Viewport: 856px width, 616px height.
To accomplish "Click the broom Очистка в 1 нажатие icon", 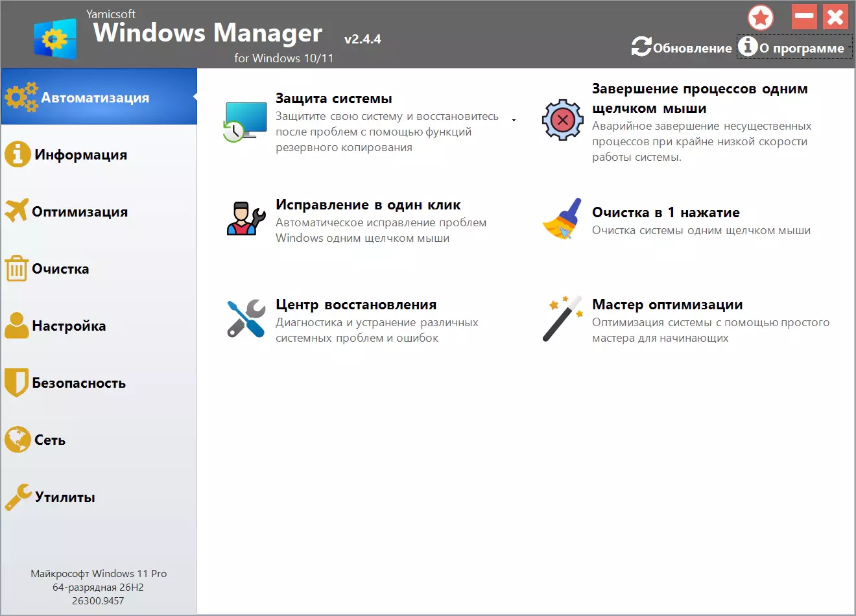I will (x=562, y=219).
